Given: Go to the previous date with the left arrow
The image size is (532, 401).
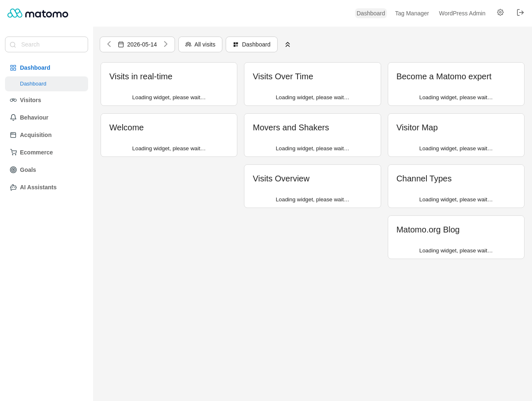Looking at the screenshot, I should pyautogui.click(x=109, y=44).
